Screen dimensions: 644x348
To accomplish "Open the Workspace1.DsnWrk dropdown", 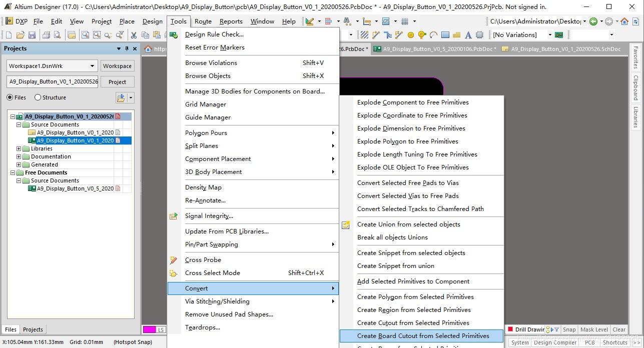I will (x=92, y=66).
